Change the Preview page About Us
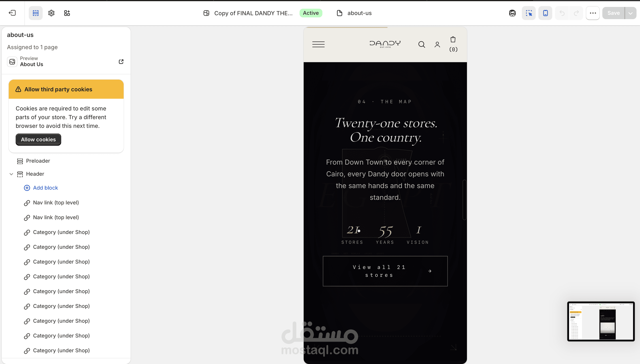 (x=32, y=62)
